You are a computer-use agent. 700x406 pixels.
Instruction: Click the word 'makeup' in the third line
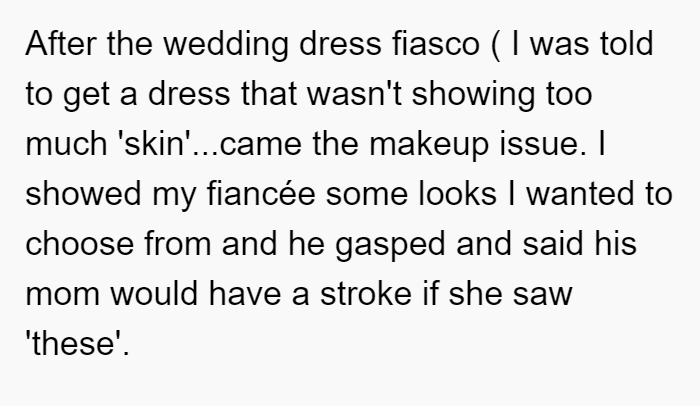(429, 145)
